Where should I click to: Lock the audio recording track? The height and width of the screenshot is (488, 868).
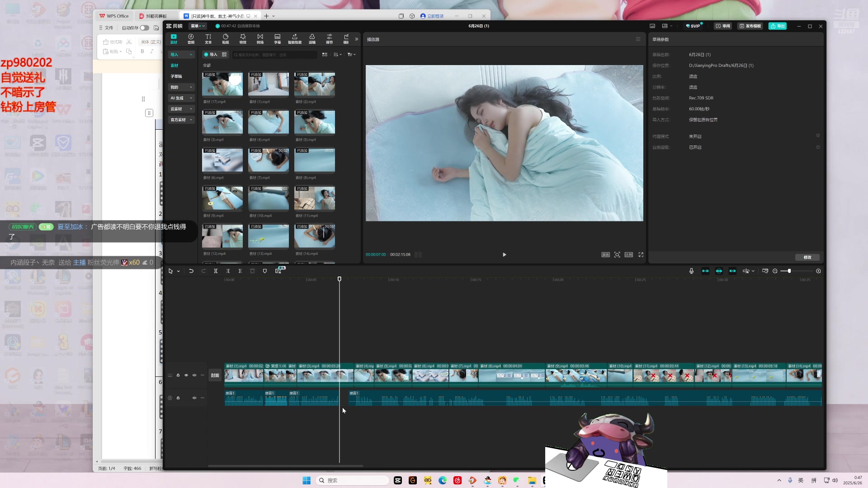click(178, 398)
